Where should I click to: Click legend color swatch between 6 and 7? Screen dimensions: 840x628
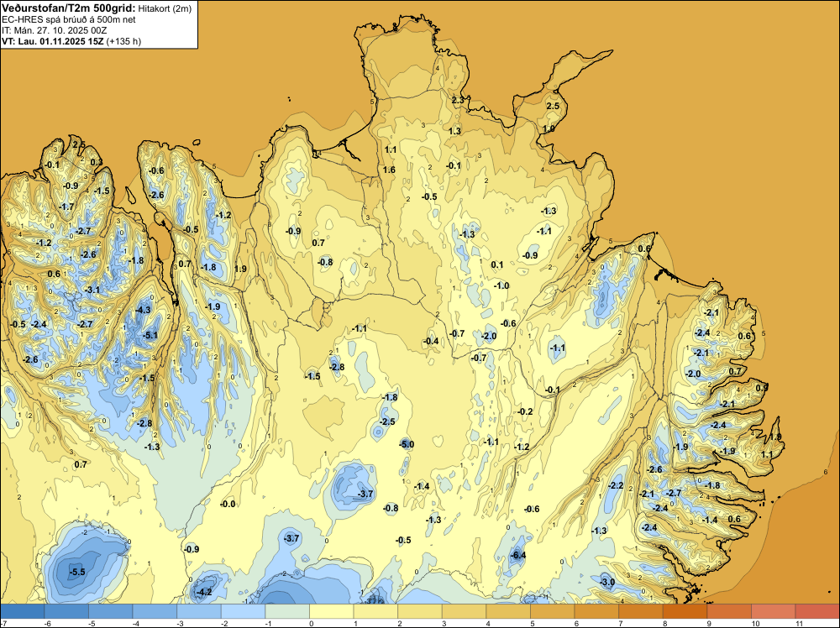[x=596, y=611]
